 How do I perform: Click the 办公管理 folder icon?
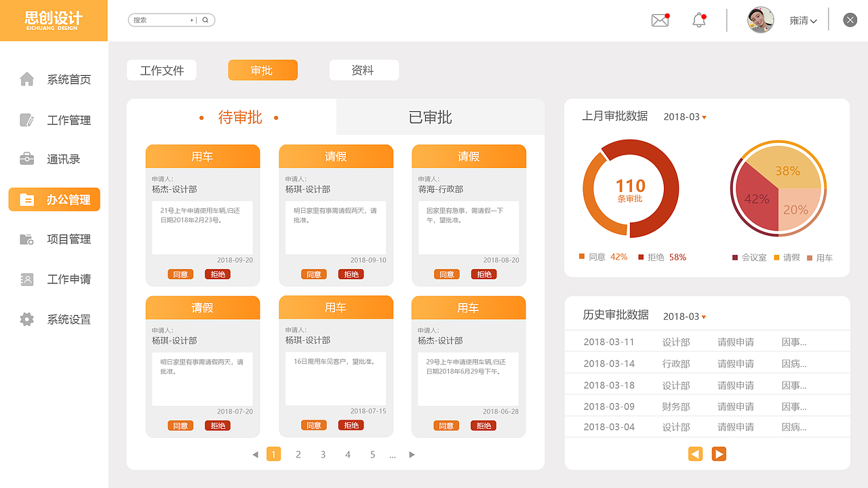point(26,199)
